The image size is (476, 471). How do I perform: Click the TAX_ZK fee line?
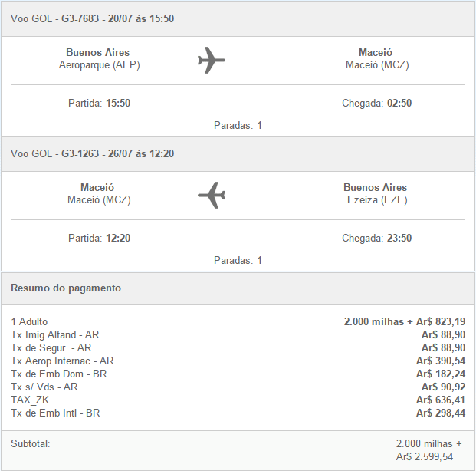238,400
